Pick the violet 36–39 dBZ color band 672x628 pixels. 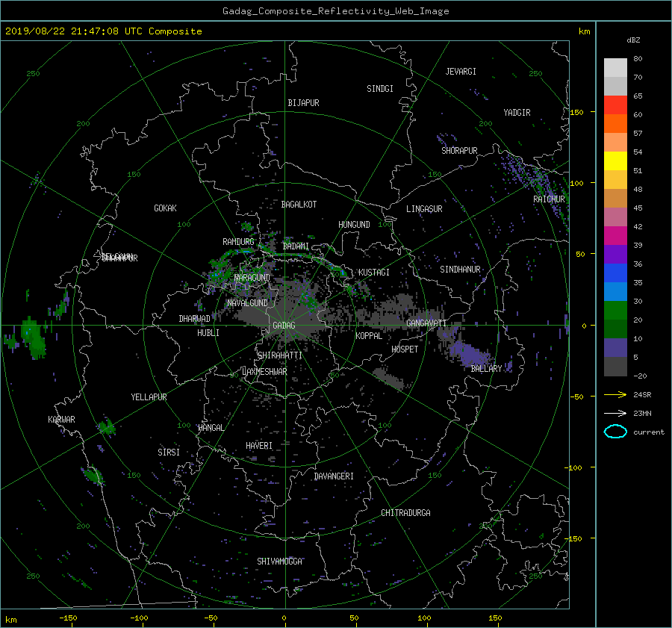[x=615, y=254]
